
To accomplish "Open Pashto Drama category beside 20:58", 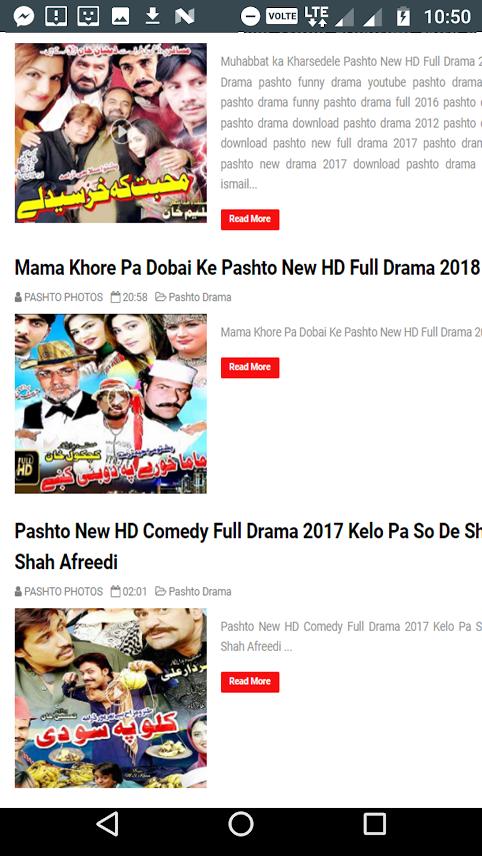I will (x=193, y=297).
